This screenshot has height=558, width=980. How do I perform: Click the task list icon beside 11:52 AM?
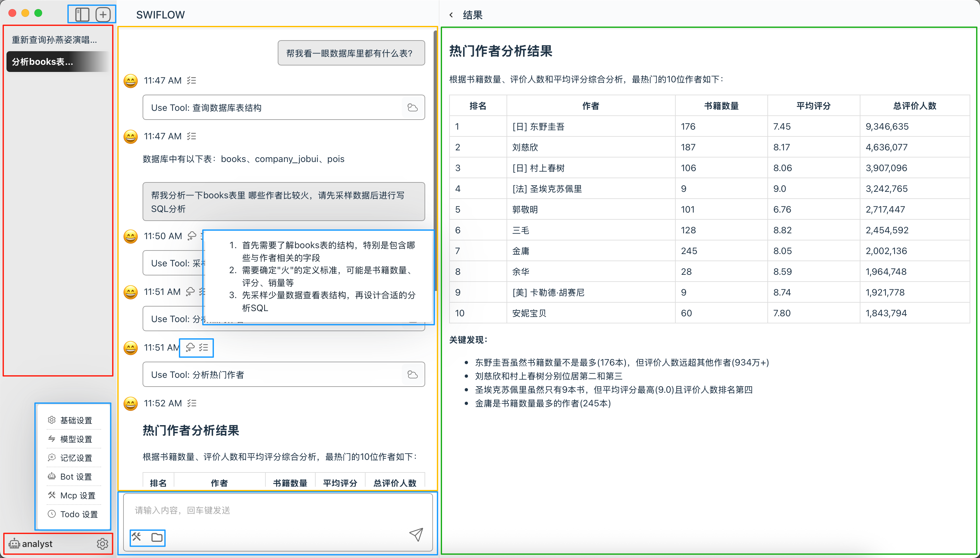click(192, 403)
